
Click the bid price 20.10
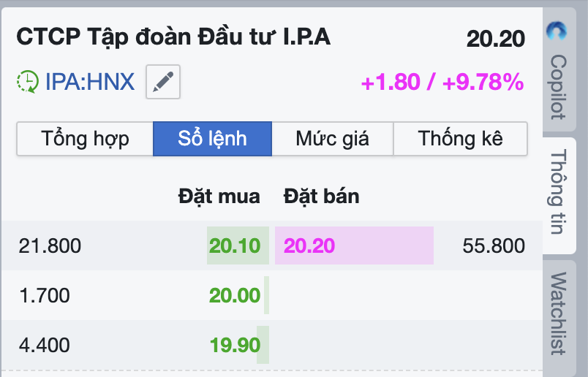point(235,245)
